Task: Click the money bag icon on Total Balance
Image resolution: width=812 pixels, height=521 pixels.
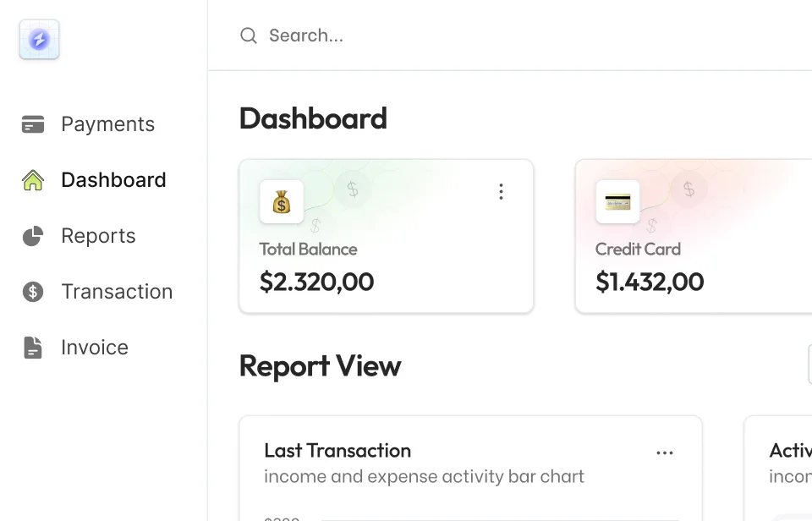Action: pos(282,202)
